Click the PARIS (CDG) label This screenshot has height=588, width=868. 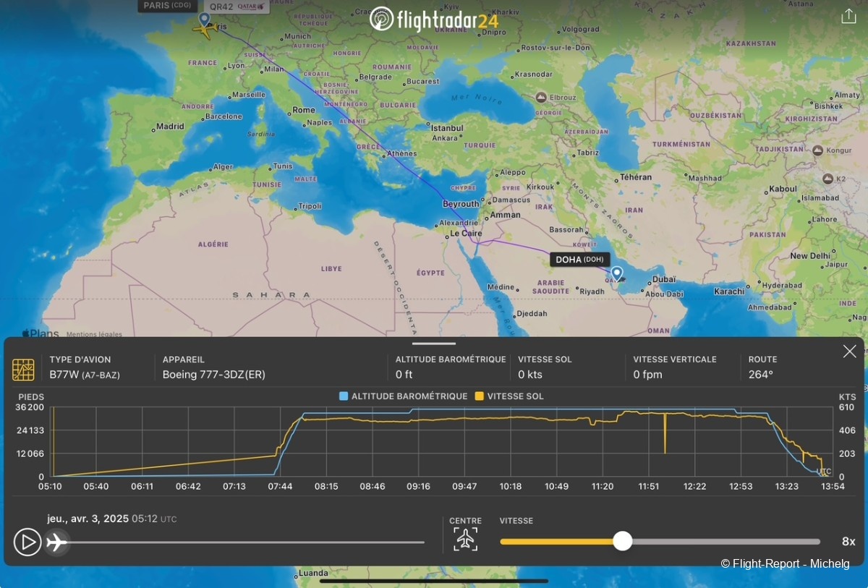point(167,6)
